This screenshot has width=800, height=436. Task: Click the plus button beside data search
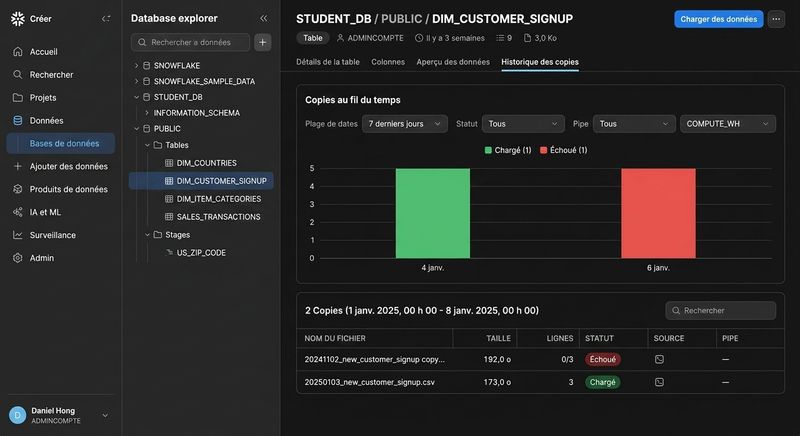[x=263, y=42]
